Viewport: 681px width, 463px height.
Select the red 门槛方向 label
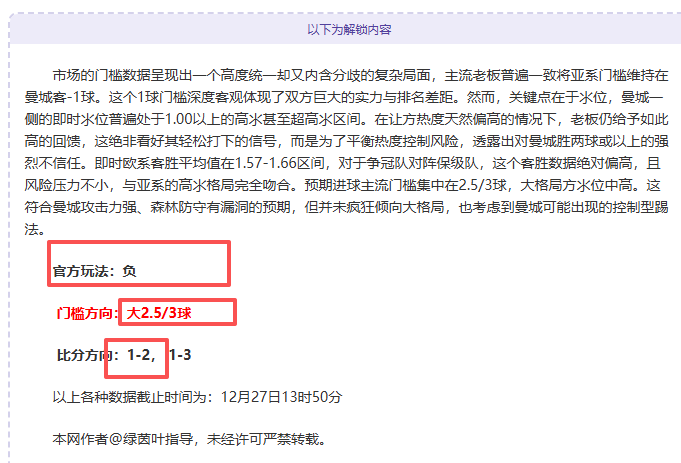tap(87, 313)
